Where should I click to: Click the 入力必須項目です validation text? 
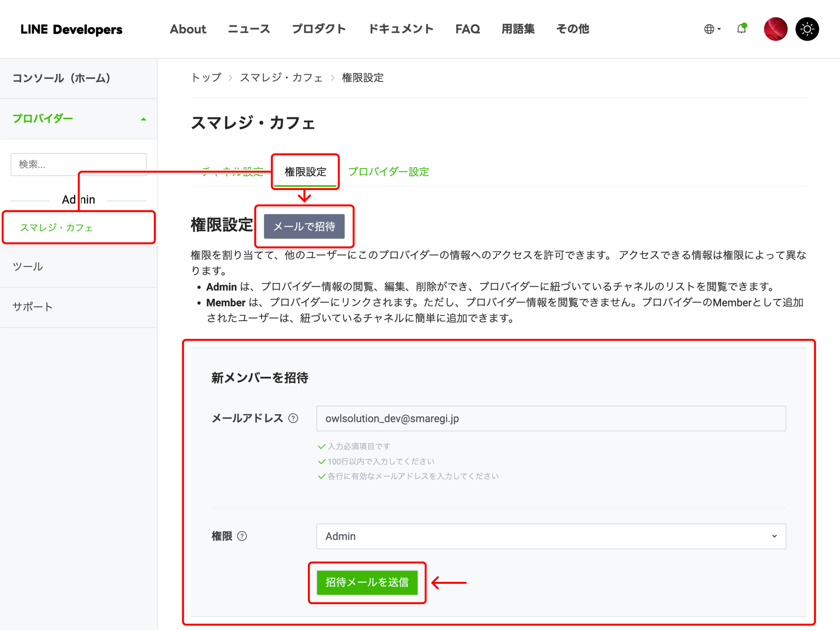tap(359, 446)
